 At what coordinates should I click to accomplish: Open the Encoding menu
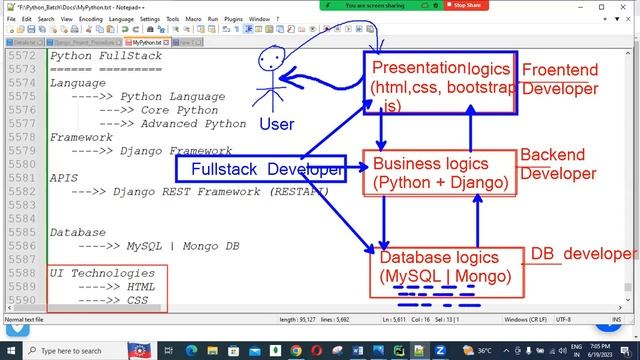click(x=90, y=19)
